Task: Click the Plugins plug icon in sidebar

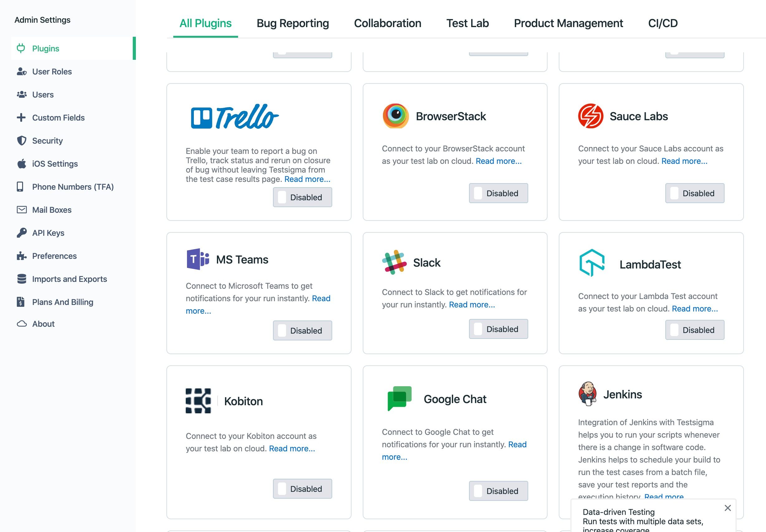Action: pyautogui.click(x=21, y=48)
